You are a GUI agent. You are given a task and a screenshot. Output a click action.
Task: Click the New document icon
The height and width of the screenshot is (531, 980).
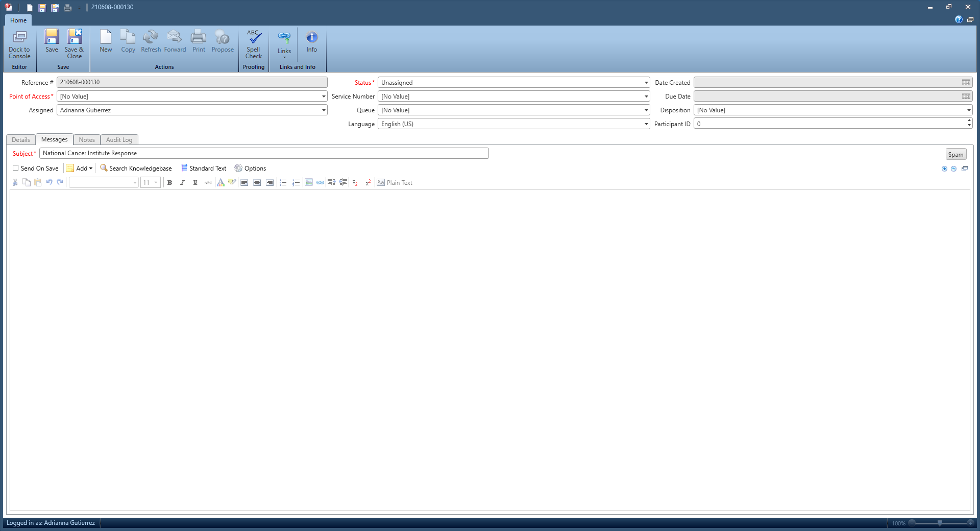click(106, 42)
